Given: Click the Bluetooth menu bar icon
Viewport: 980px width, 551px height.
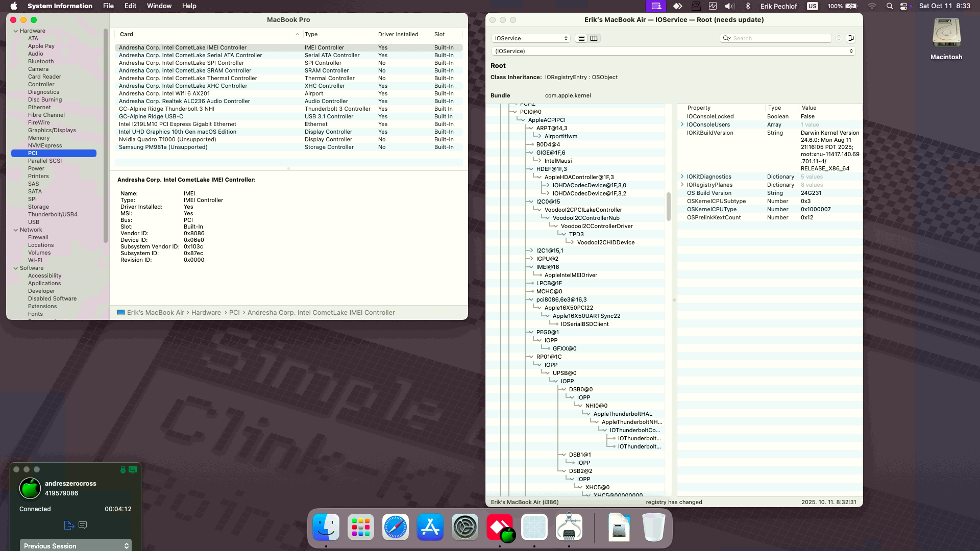Looking at the screenshot, I should click(748, 6).
